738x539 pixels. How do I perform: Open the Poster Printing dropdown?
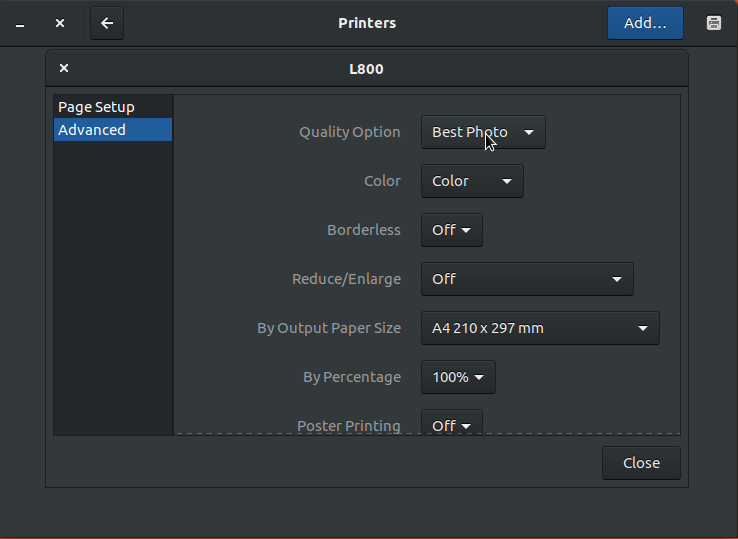[452, 422]
